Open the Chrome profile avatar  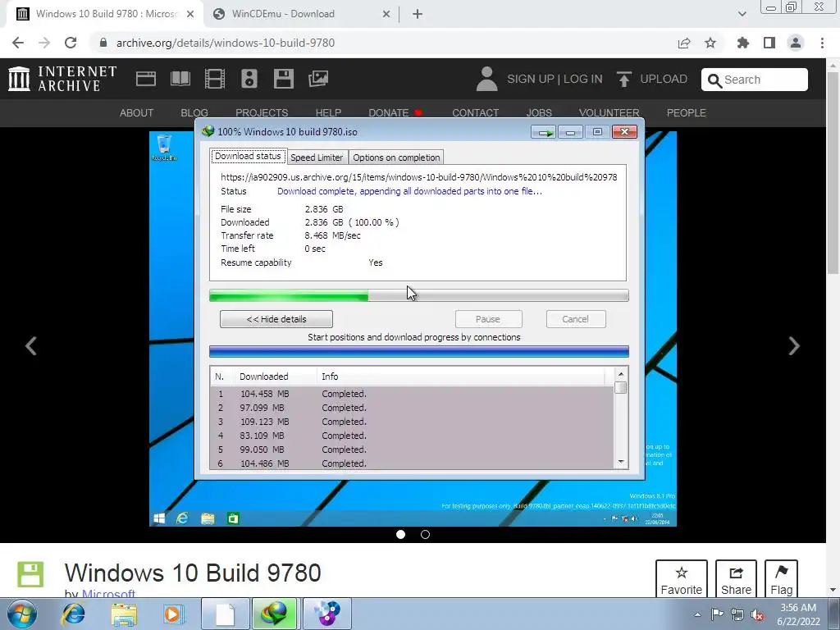[x=796, y=43]
